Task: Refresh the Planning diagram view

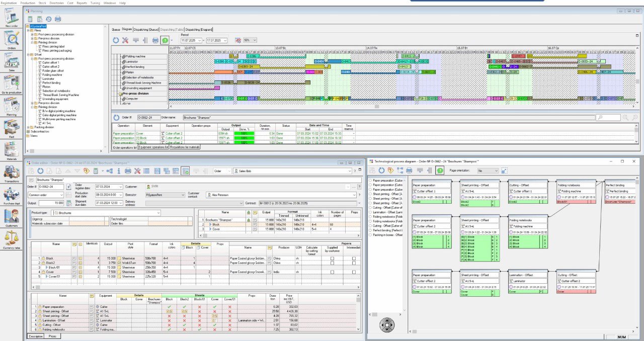Action: tap(116, 40)
